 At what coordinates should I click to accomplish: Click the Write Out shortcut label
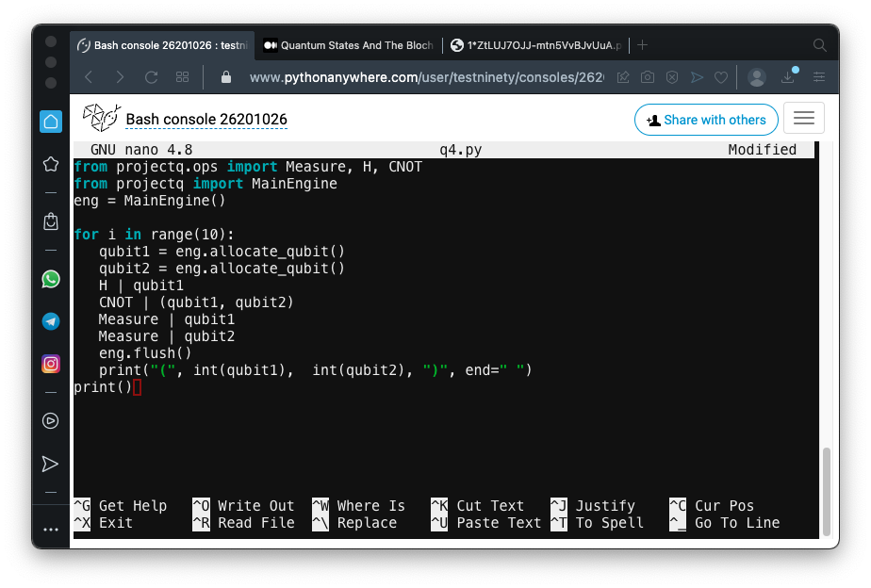256,506
